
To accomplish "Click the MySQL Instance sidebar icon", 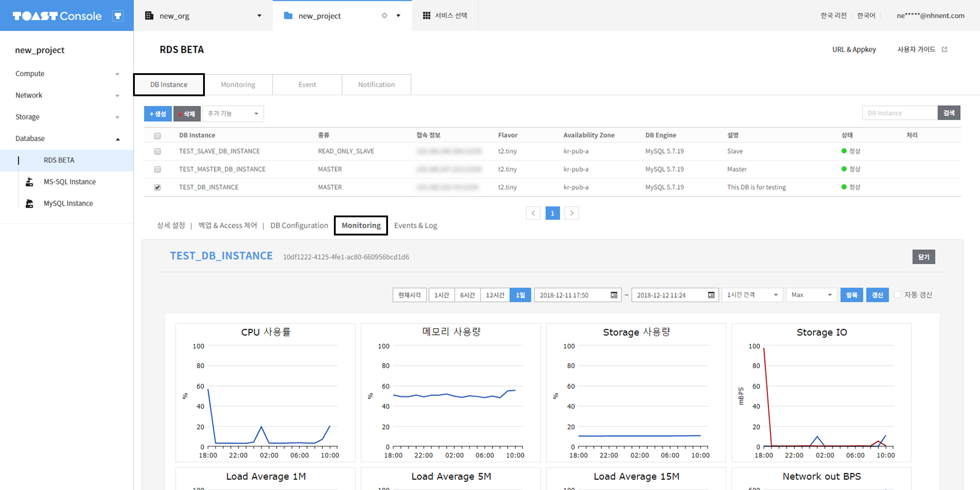I will point(29,203).
